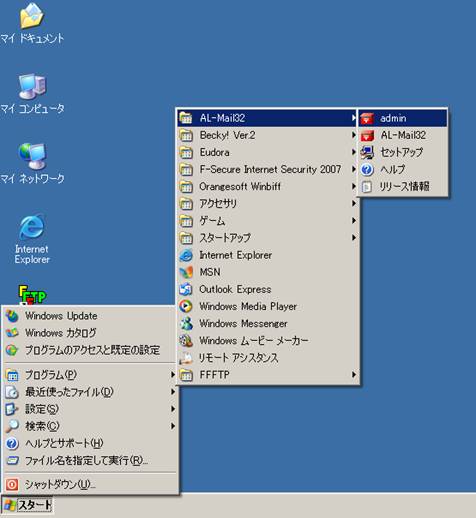Launch Windows Update from Start menu
The width and height of the screenshot is (476, 518).
(x=90, y=316)
